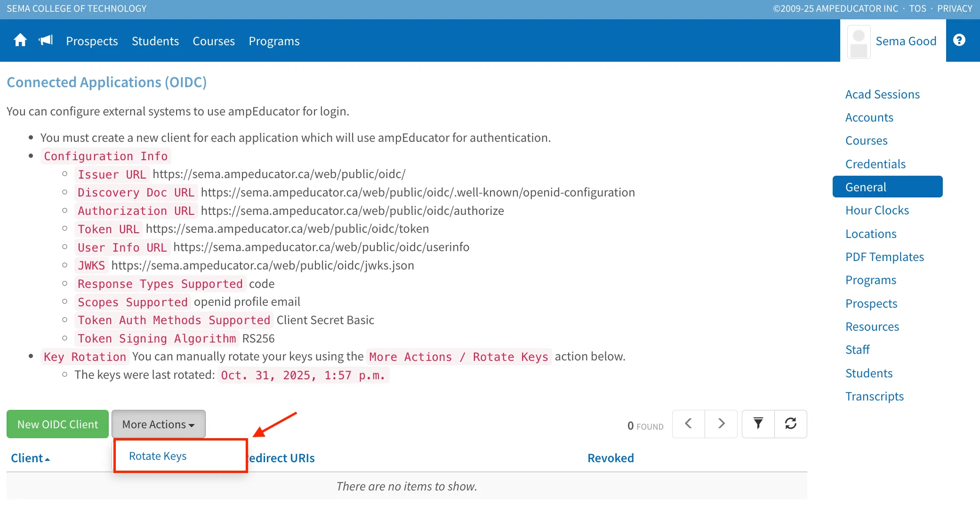This screenshot has width=980, height=506.
Task: Open the Prospects top menu
Action: (92, 41)
